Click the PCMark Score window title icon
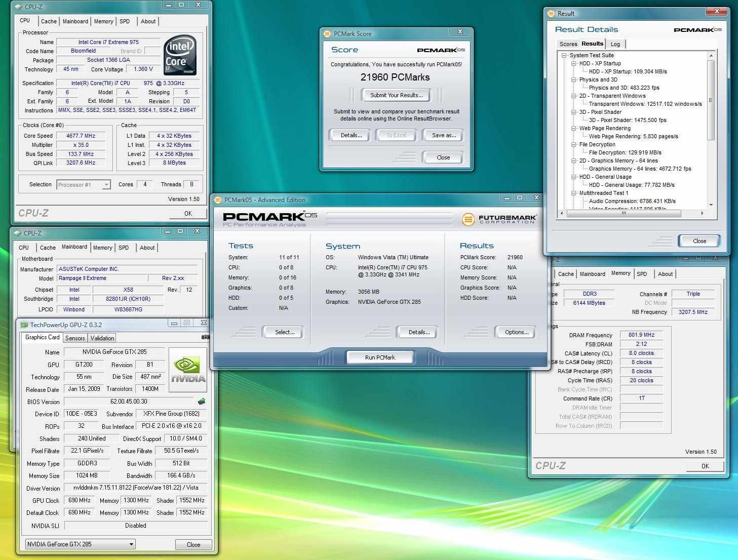 coord(327,33)
